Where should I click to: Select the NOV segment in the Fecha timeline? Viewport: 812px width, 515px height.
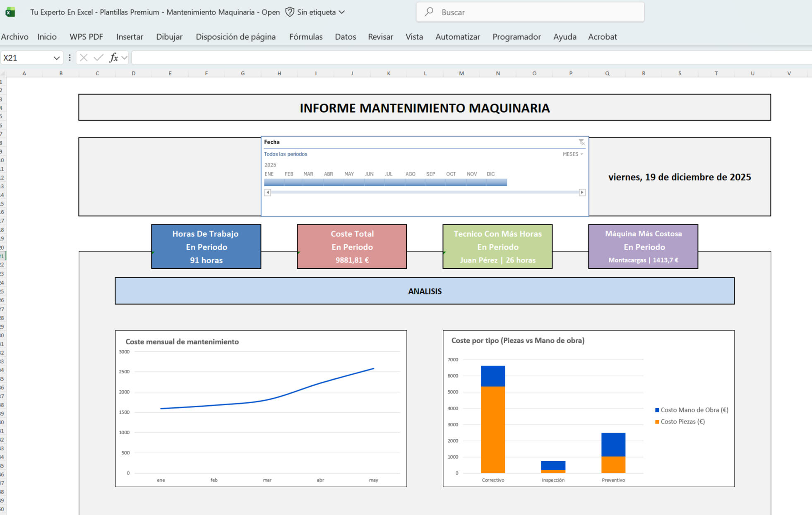coord(471,181)
